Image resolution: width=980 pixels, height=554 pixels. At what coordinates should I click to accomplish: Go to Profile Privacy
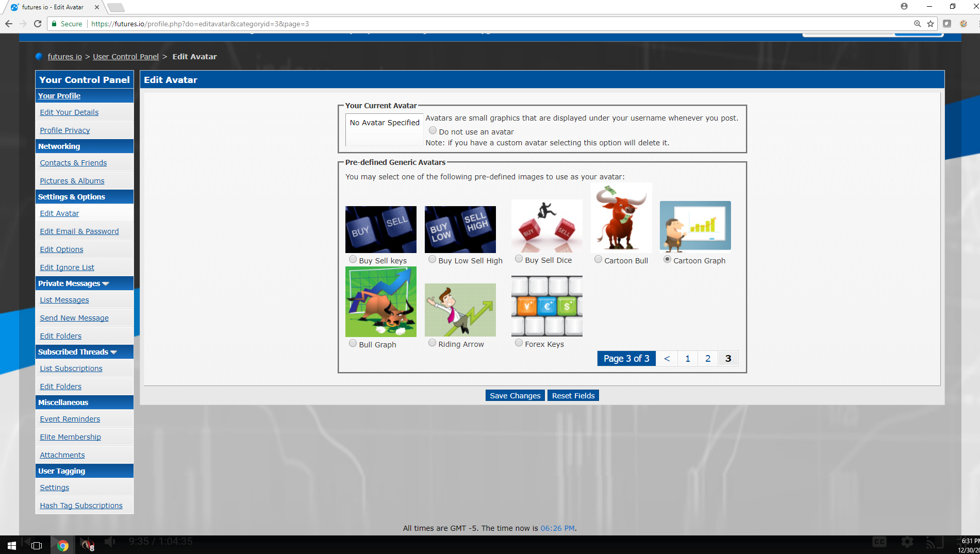[65, 130]
